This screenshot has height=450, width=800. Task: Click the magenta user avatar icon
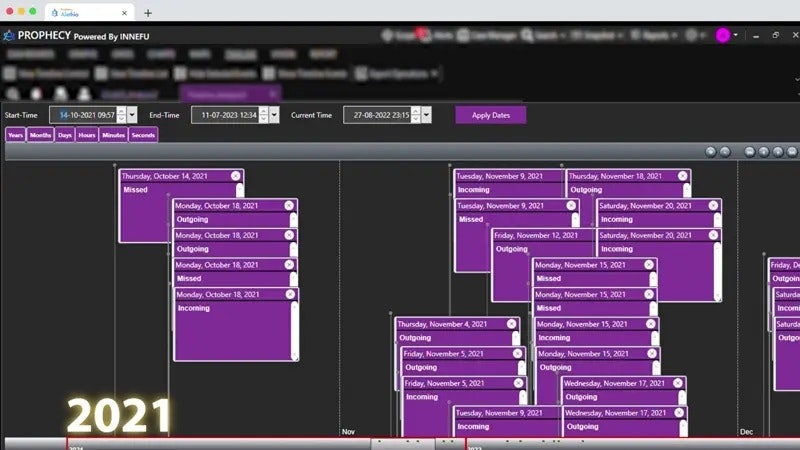pyautogui.click(x=722, y=35)
